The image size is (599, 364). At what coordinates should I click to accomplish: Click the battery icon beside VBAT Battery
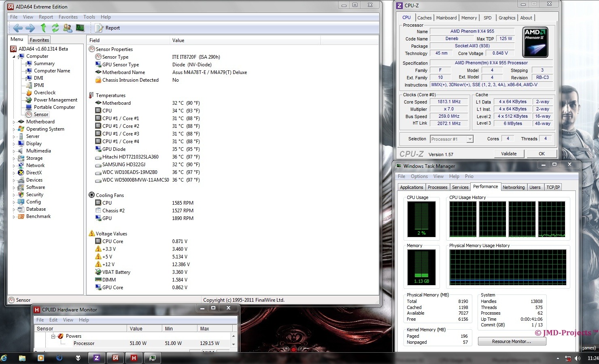98,272
